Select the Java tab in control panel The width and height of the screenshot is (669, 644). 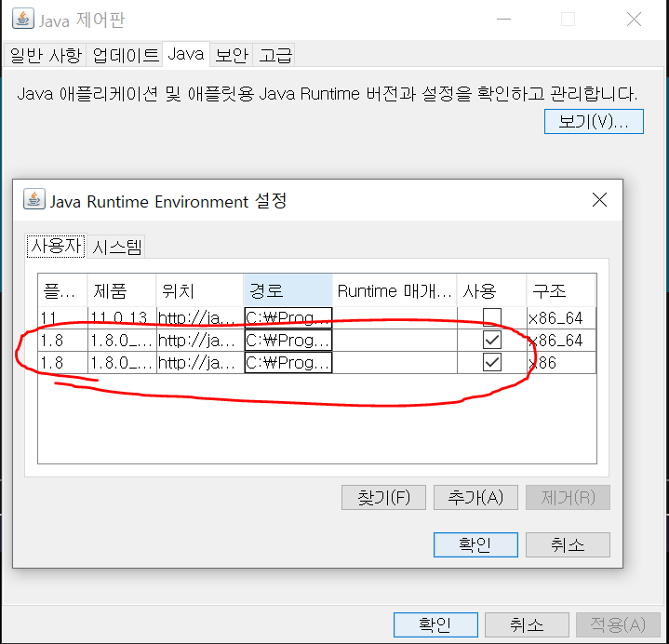(186, 54)
